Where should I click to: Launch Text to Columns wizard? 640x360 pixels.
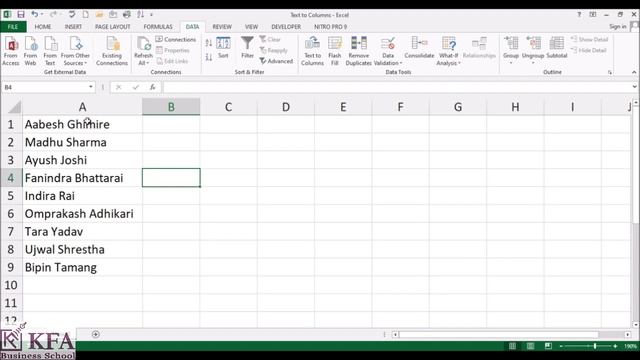tap(312, 51)
